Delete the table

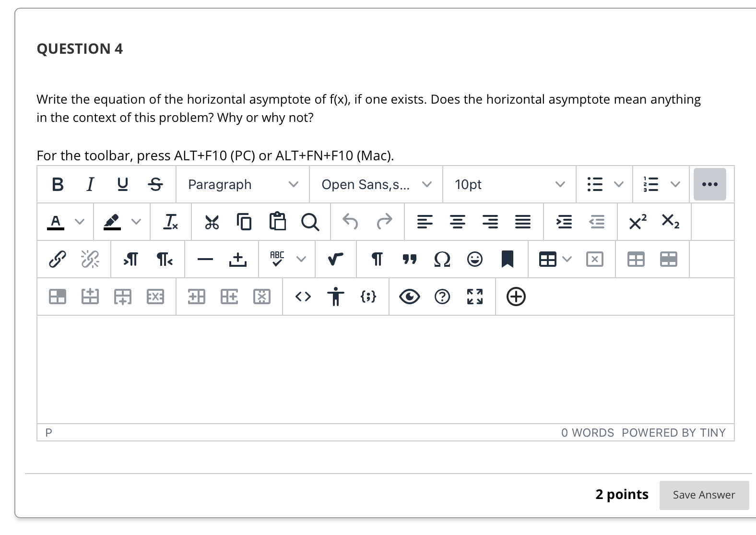pos(595,259)
